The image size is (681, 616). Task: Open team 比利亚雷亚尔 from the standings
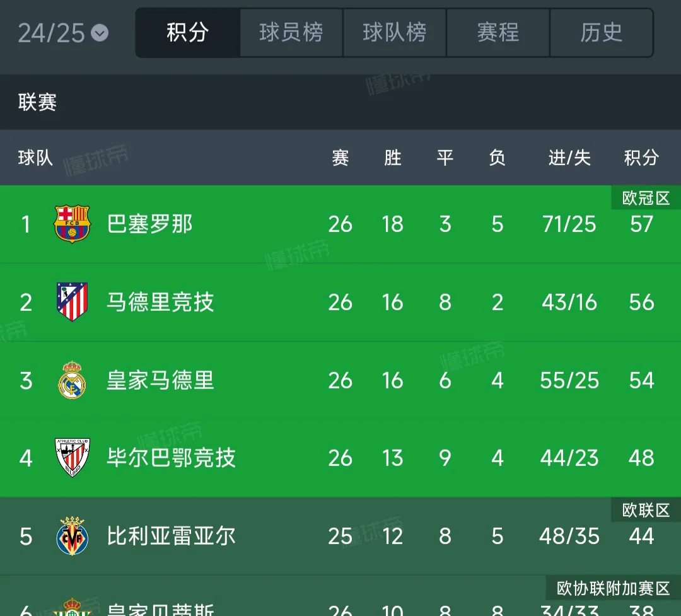coord(171,536)
